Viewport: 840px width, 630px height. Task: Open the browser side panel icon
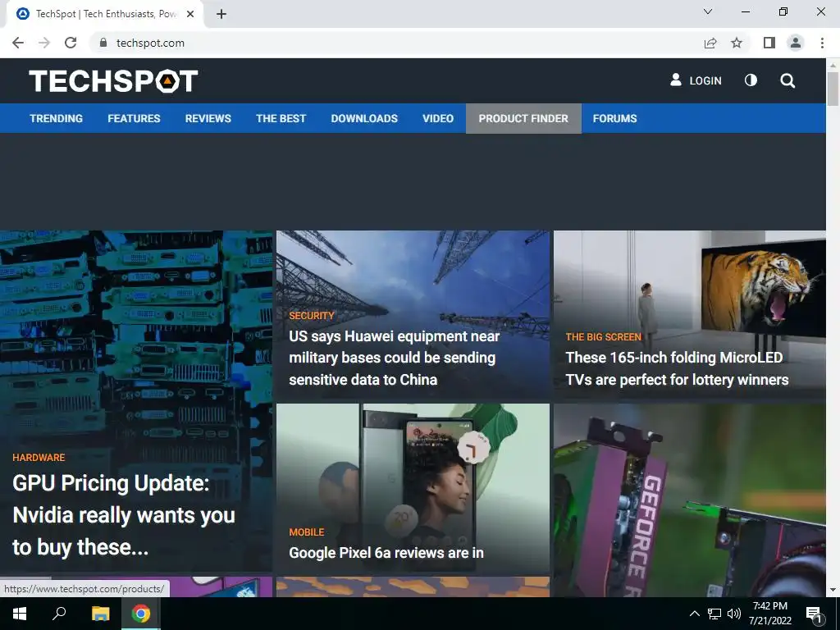tap(769, 43)
